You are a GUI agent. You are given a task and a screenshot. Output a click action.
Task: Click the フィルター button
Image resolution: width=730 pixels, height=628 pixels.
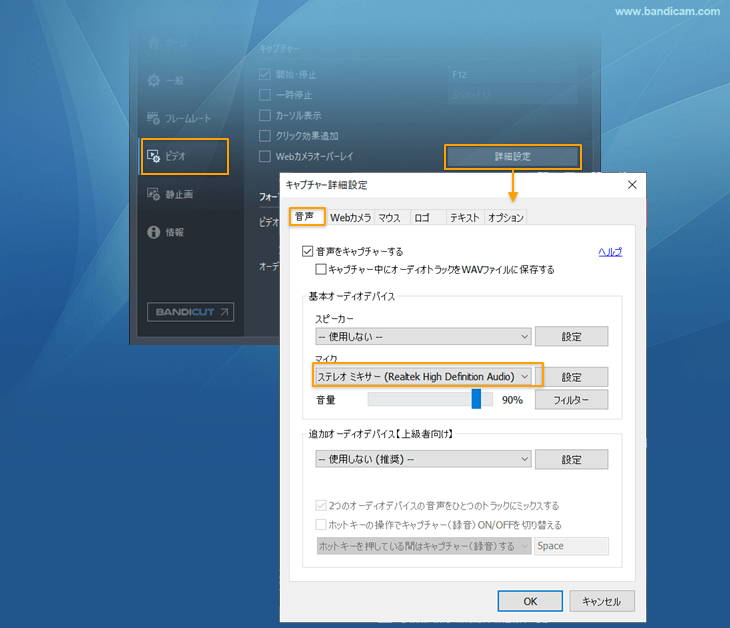tap(571, 400)
